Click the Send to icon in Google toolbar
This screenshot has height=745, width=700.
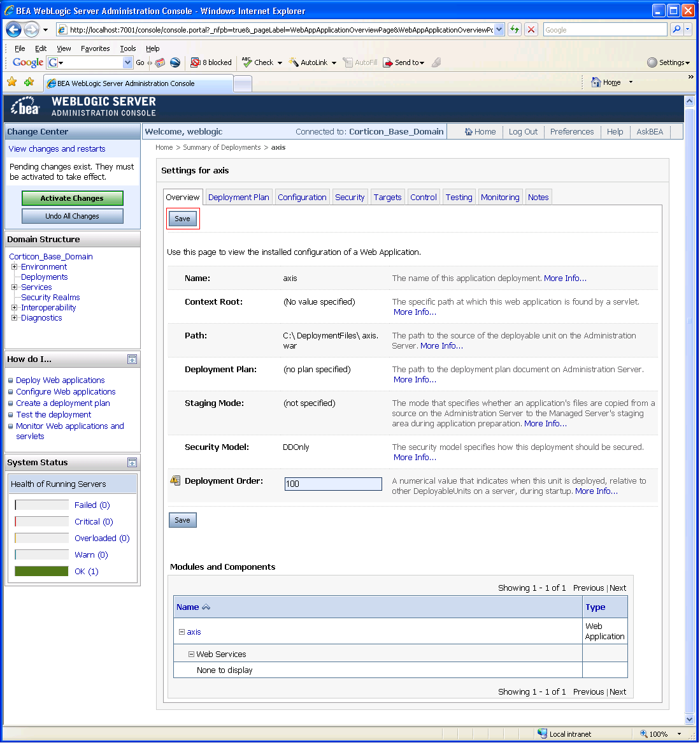coord(388,62)
